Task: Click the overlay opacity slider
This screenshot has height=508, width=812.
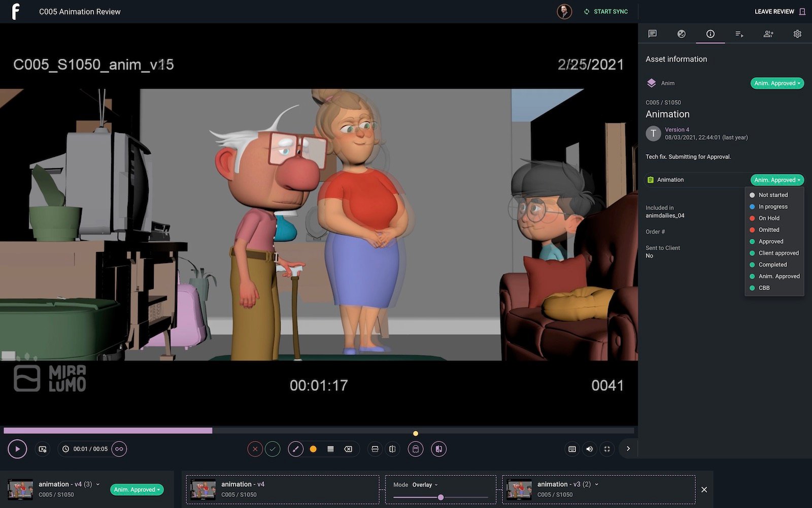Action: 441,497
